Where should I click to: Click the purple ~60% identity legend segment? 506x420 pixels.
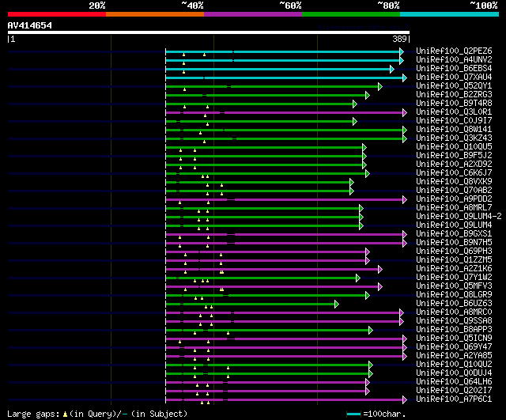[253, 14]
